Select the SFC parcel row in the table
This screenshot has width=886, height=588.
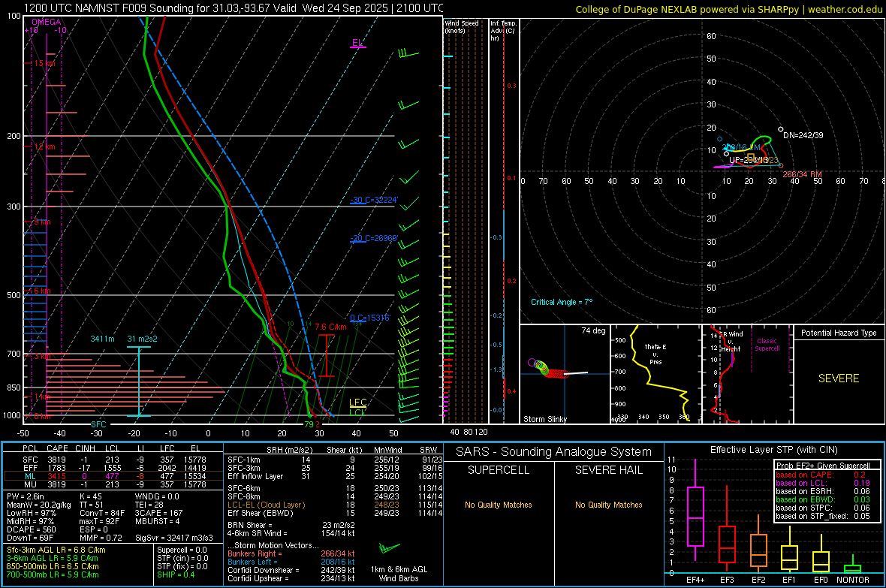(113, 460)
